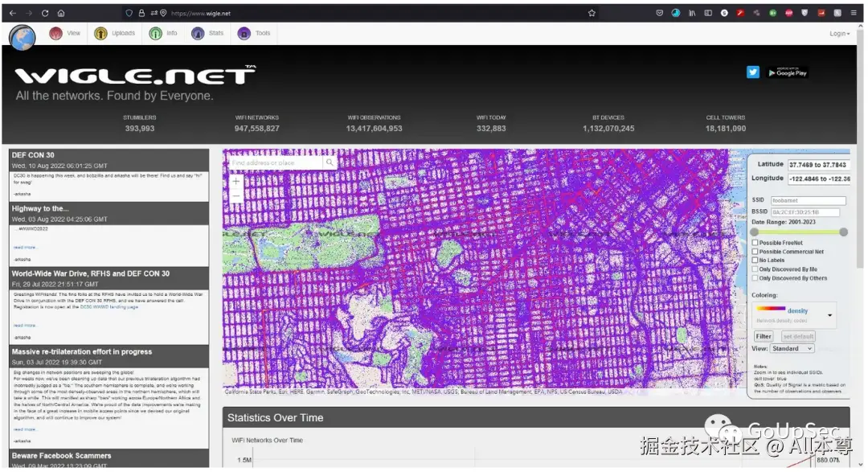
Task: Click the CELL TOWERS count 18,181,090
Action: point(725,128)
